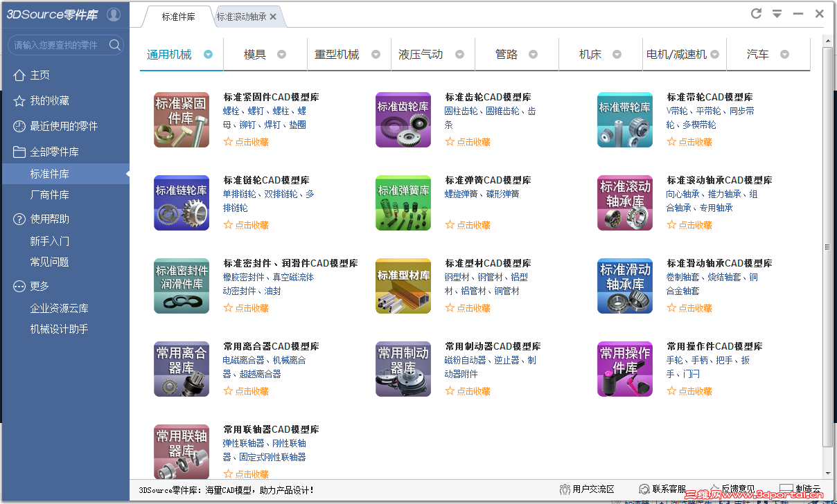837x504 pixels.
Task: Switch to 标准件库 tab
Action: [x=178, y=17]
